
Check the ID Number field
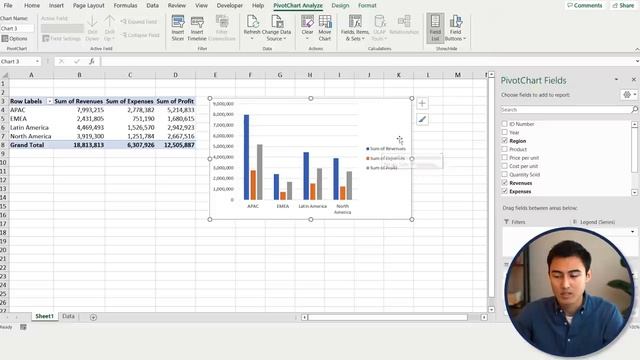[504, 124]
